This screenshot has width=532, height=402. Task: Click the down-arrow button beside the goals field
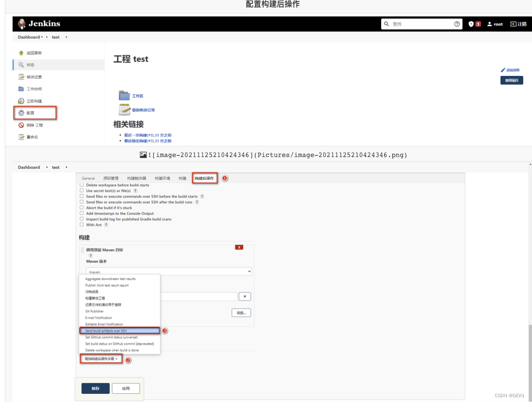tap(245, 297)
